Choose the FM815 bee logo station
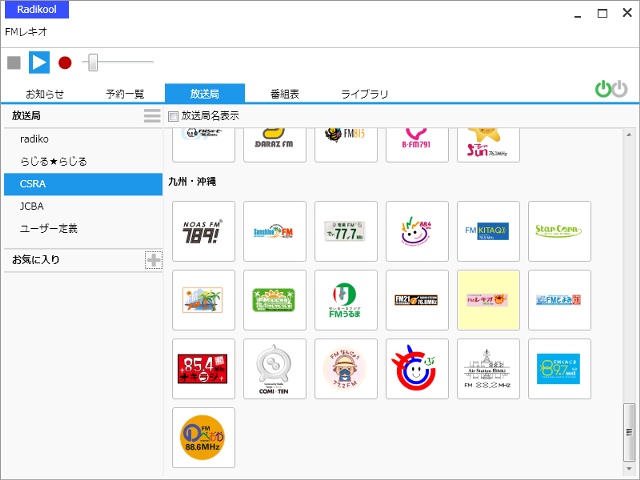The width and height of the screenshot is (640, 480). (x=346, y=145)
